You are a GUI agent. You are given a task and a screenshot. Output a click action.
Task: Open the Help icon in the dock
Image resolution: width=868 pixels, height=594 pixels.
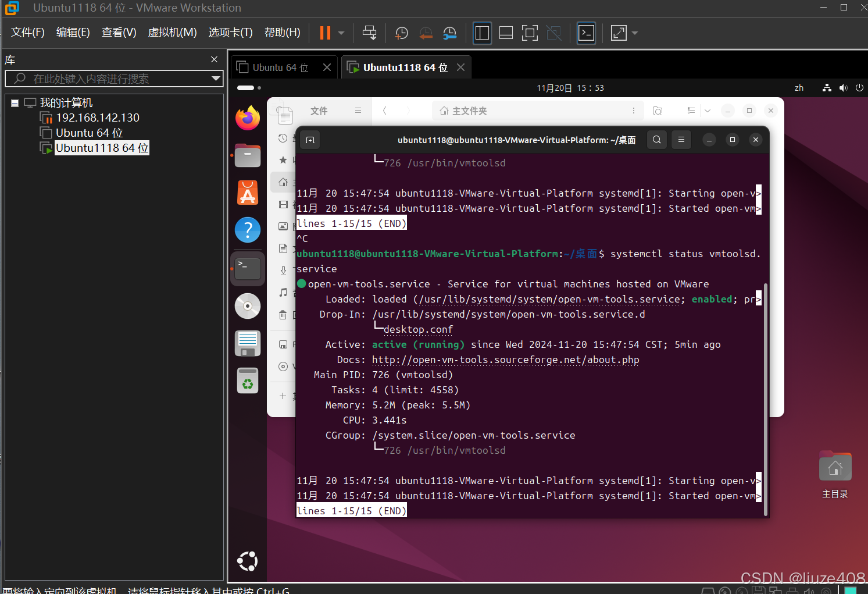tap(248, 230)
